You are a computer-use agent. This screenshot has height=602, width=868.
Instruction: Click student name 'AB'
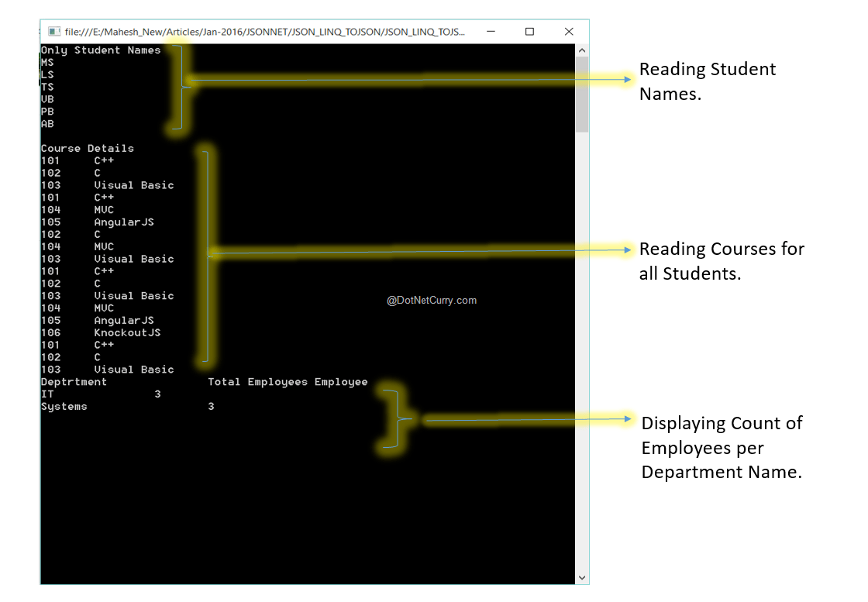click(47, 124)
